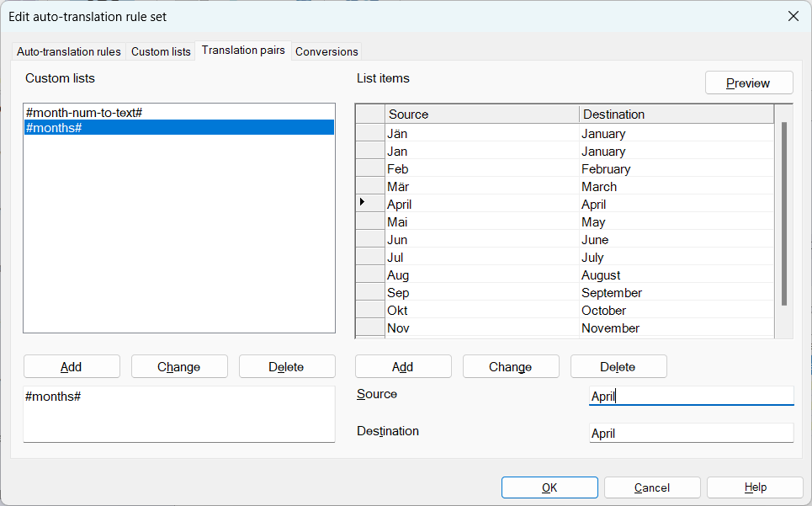Focus the Source input field
This screenshot has width=812, height=506.
click(x=692, y=396)
